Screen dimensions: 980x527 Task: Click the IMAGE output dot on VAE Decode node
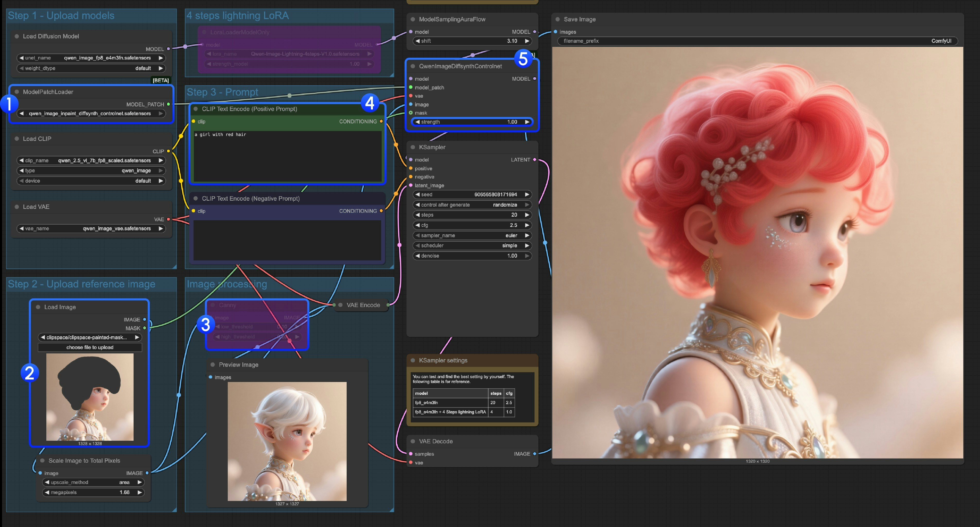coord(535,454)
